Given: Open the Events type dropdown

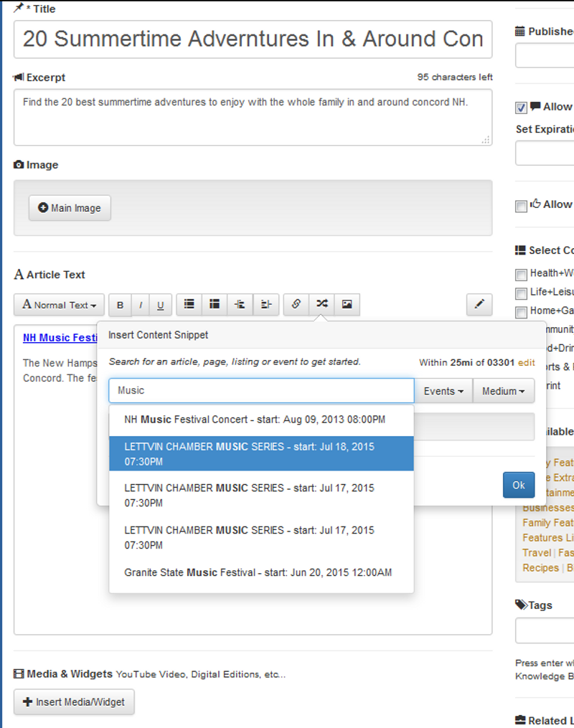Looking at the screenshot, I should point(443,391).
